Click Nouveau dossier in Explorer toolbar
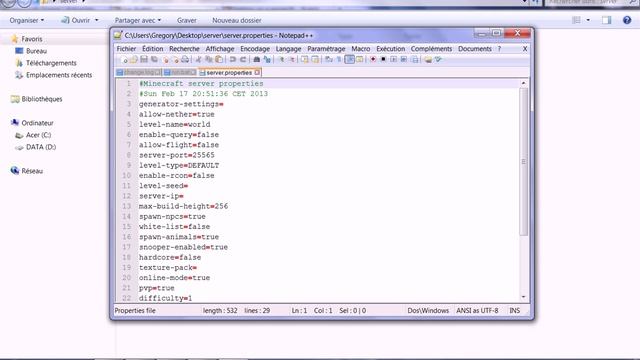This screenshot has height=360, width=640. click(237, 20)
